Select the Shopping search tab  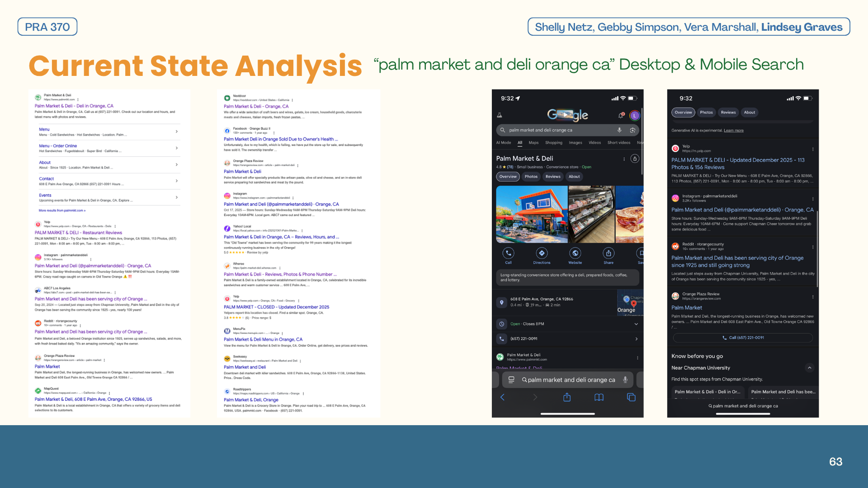pyautogui.click(x=554, y=143)
